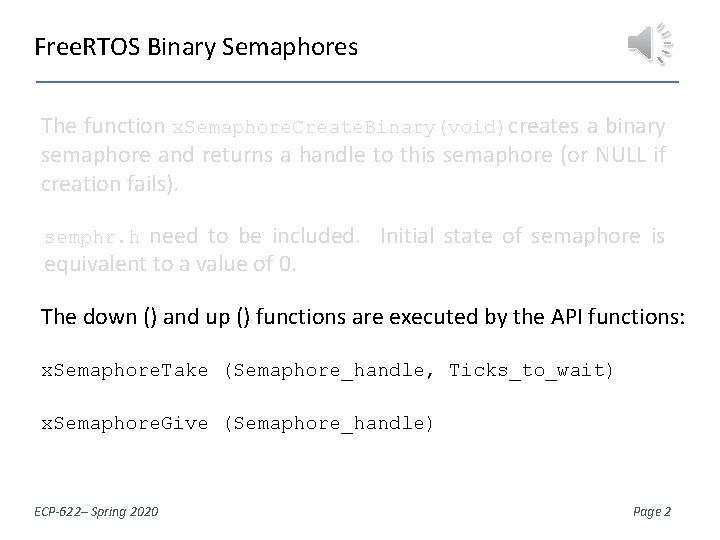
Task: Click (Semaphore_handle) in the Give call
Action: 329,423
